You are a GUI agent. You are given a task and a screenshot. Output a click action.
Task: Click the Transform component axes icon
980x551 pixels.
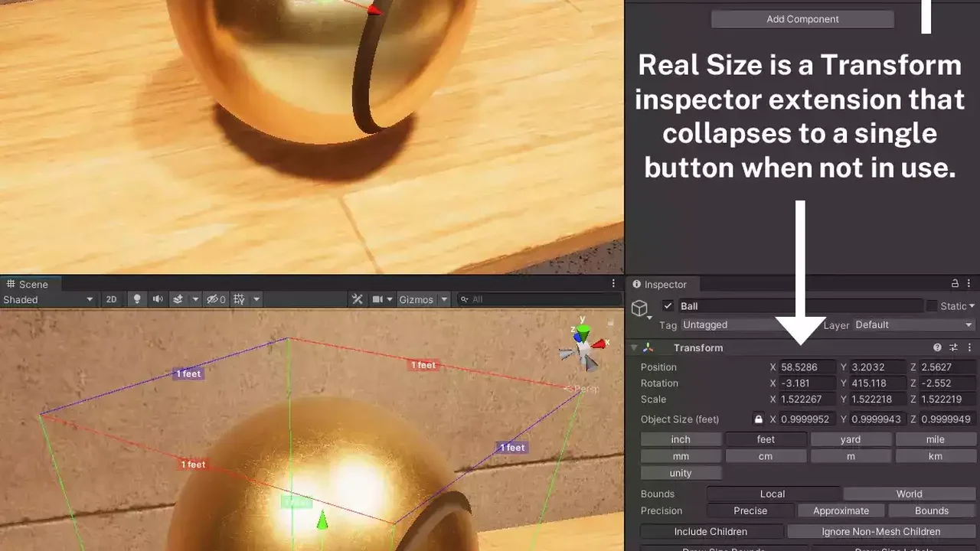(648, 347)
